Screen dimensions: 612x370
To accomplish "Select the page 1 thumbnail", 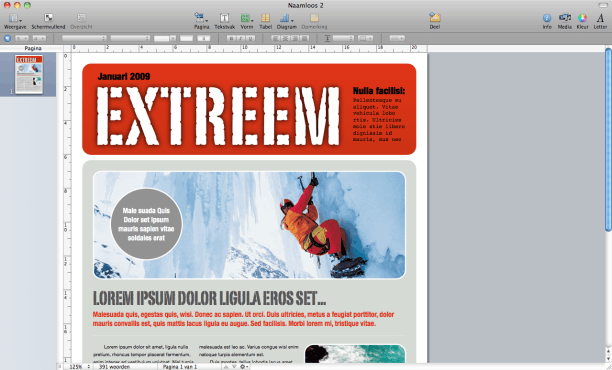I will (29, 74).
